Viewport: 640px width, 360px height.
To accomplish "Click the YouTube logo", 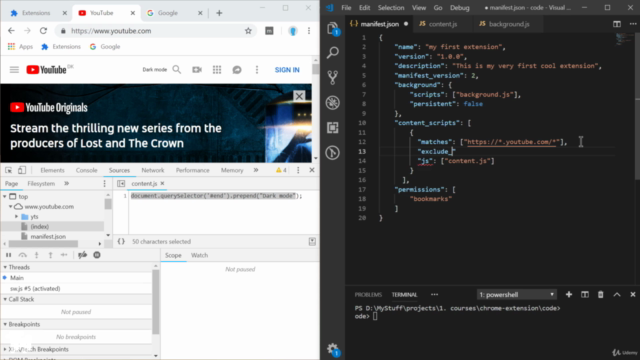I will [46, 70].
